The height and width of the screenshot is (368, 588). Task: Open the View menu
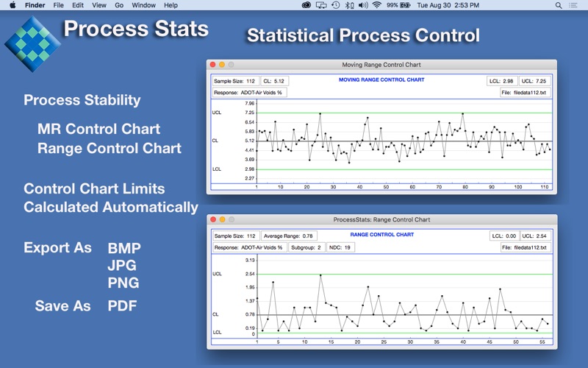coord(99,5)
